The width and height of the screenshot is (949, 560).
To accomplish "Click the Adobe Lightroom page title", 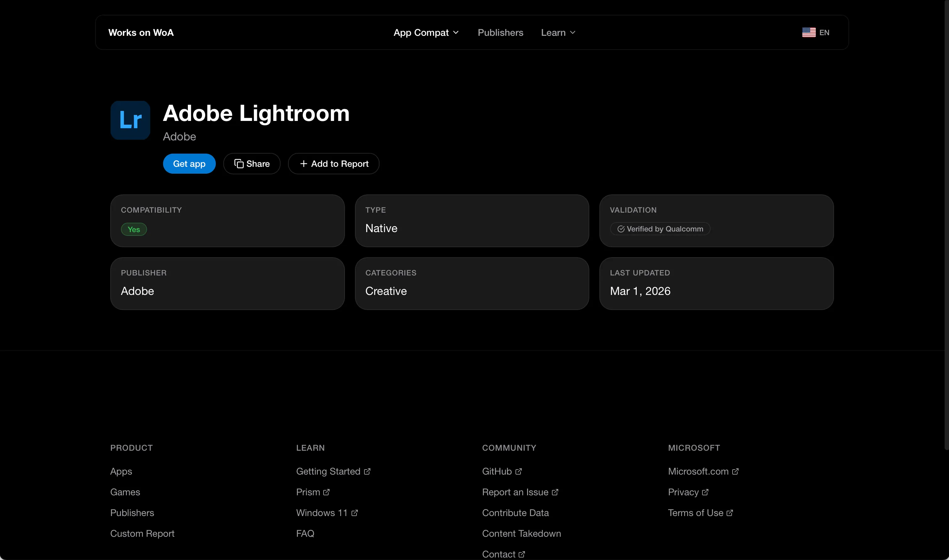I will [256, 113].
